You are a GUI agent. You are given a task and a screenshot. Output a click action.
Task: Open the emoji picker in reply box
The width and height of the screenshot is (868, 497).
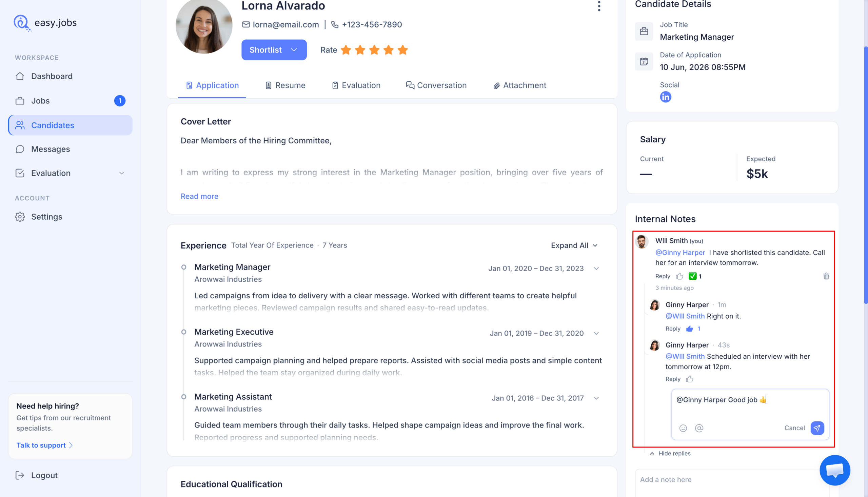pyautogui.click(x=683, y=428)
